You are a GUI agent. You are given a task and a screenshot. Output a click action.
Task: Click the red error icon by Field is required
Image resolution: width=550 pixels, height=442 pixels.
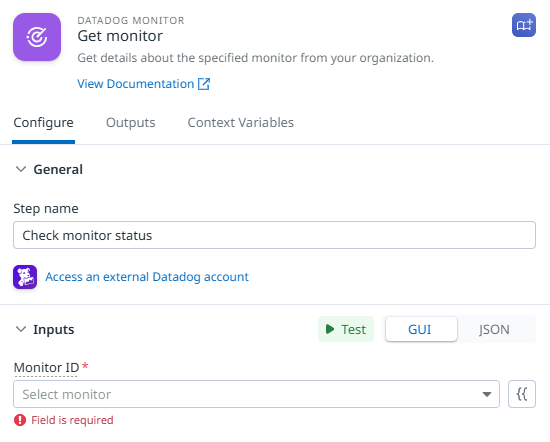click(20, 420)
